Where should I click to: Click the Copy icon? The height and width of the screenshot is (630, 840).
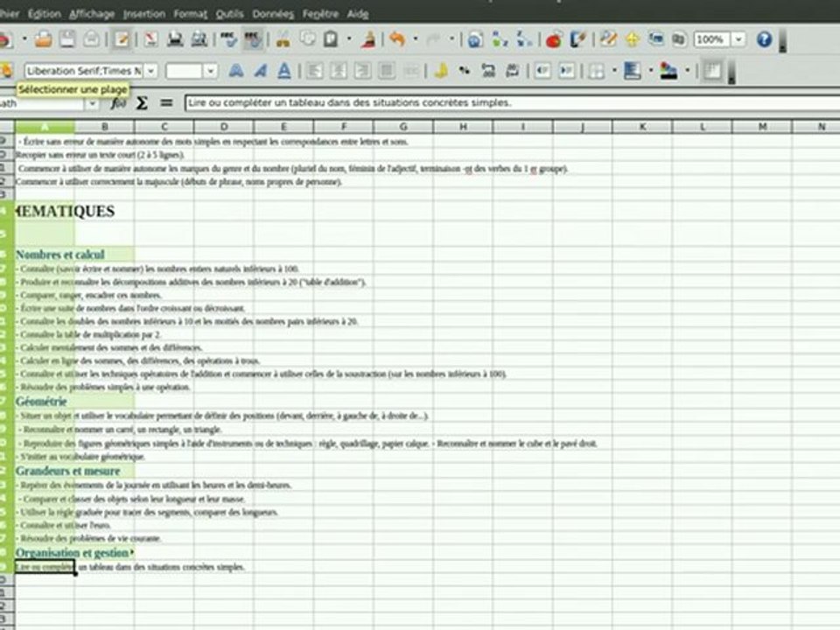(x=307, y=39)
